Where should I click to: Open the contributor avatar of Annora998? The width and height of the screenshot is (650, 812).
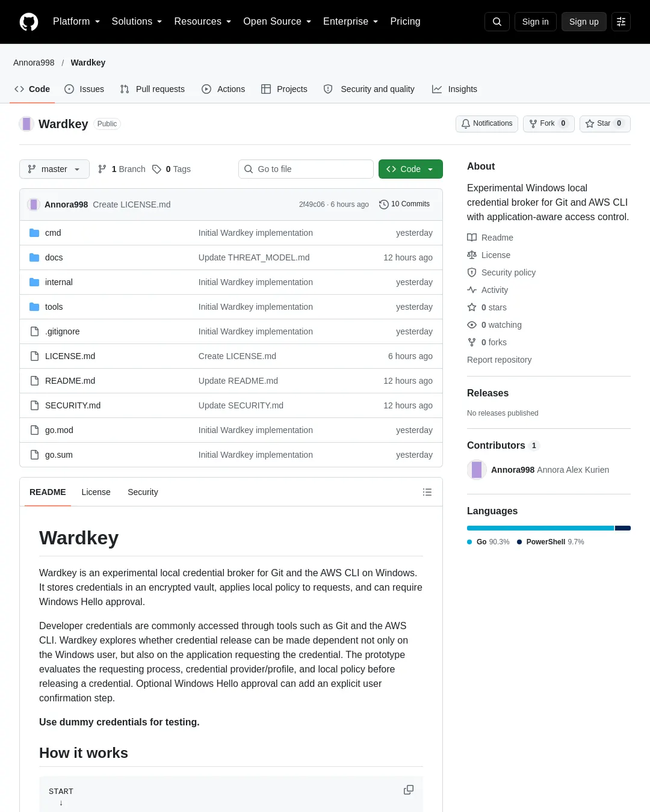[x=477, y=470]
